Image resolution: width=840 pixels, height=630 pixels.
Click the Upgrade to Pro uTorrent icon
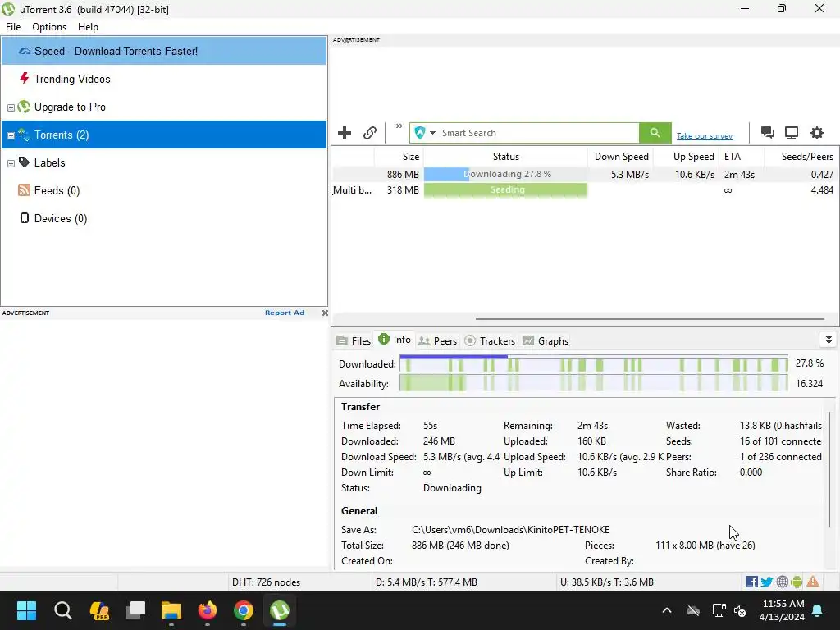pyautogui.click(x=24, y=107)
